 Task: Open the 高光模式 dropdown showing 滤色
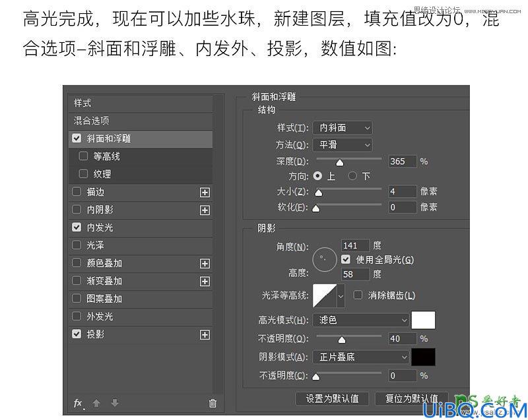[x=361, y=320]
